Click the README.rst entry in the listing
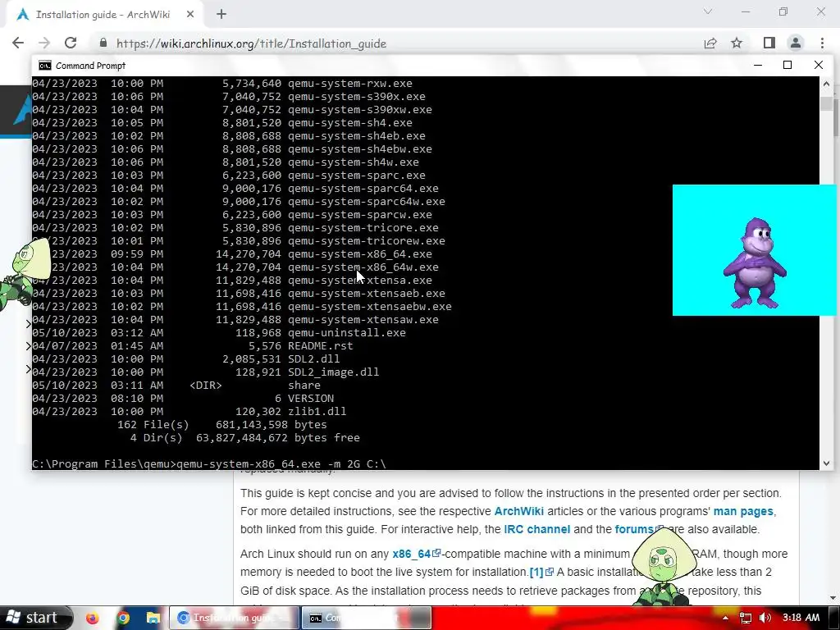The width and height of the screenshot is (840, 630). coord(321,346)
